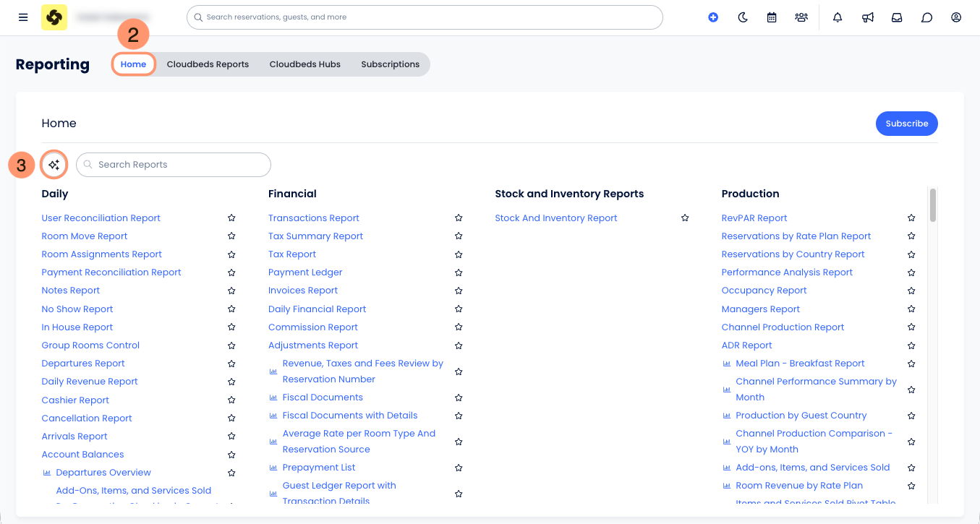Open the megaphone announcements icon

coord(868,17)
